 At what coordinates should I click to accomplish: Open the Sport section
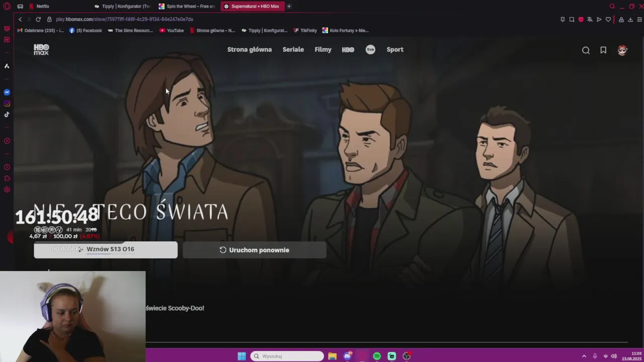(395, 49)
